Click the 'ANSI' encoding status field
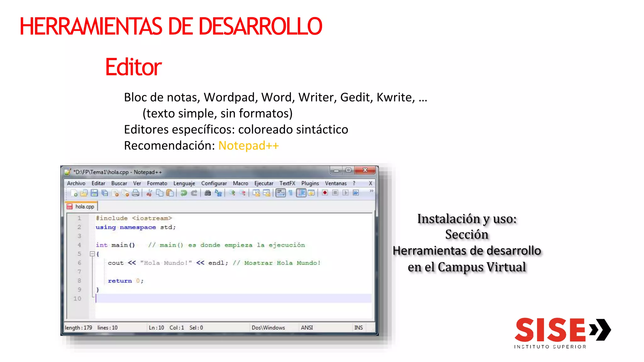Viewport: 644px width, 362px height. 307,328
